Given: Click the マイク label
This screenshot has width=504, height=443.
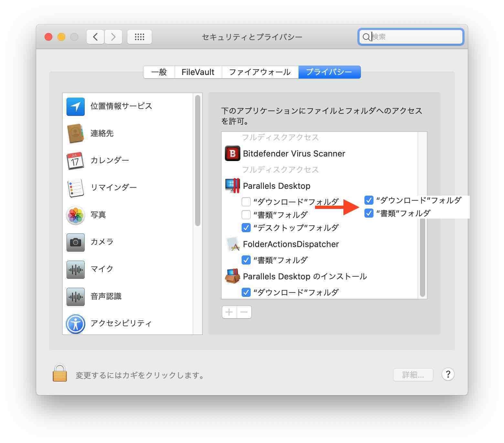Looking at the screenshot, I should click(x=102, y=269).
